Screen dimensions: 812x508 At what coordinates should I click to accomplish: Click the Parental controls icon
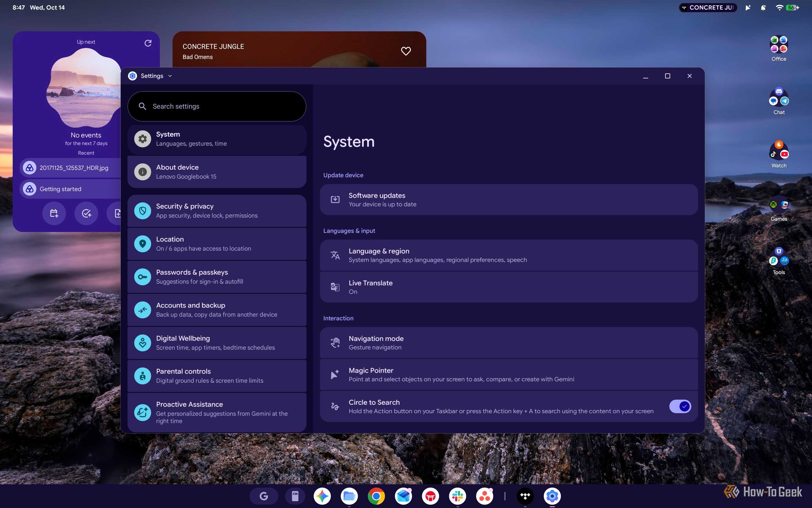(x=143, y=376)
